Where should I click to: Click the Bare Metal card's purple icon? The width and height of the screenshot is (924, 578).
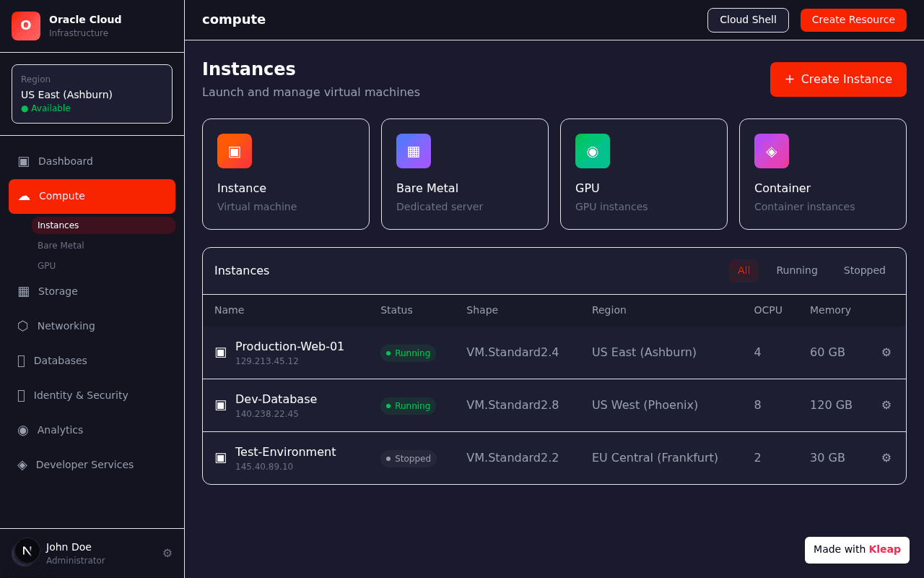coord(414,151)
